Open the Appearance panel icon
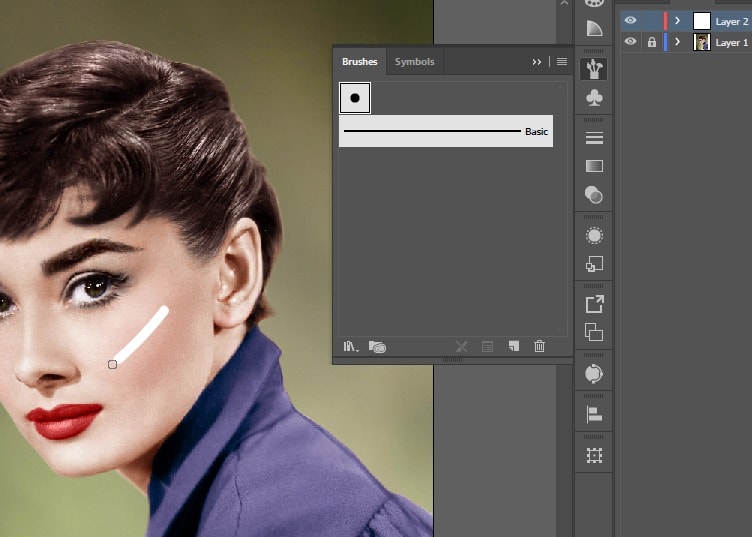752x537 pixels. 594,235
